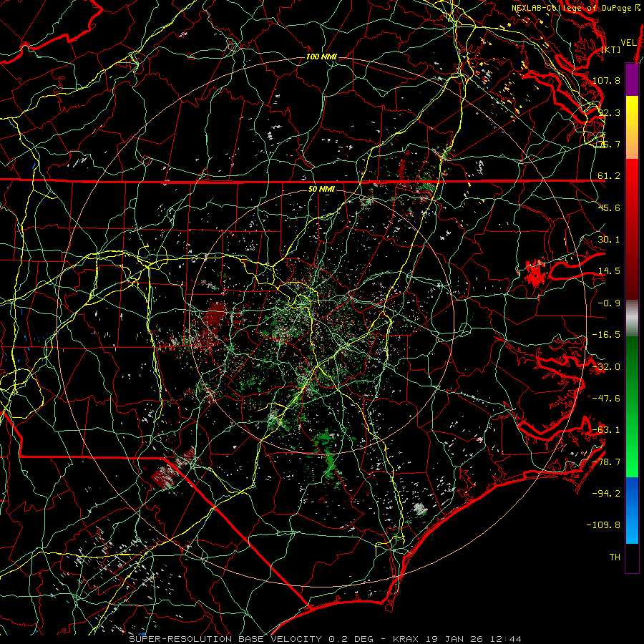Select the 92.3 legend value
The image size is (644, 644).
point(609,112)
